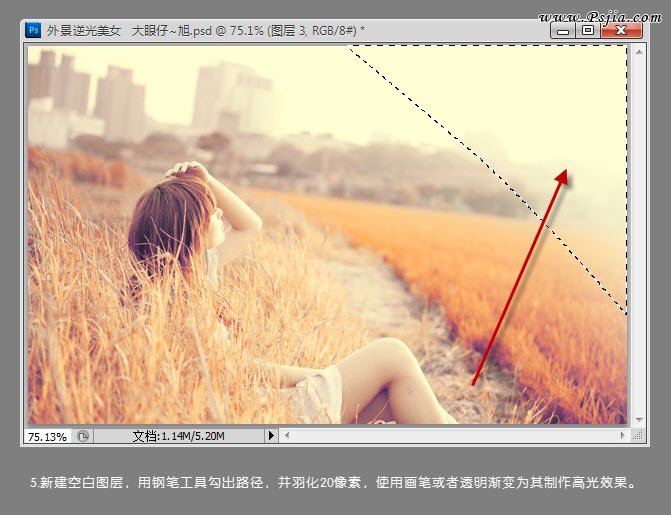This screenshot has width=671, height=515.
Task: Click the vertical scrollbar up arrow
Action: point(639,52)
